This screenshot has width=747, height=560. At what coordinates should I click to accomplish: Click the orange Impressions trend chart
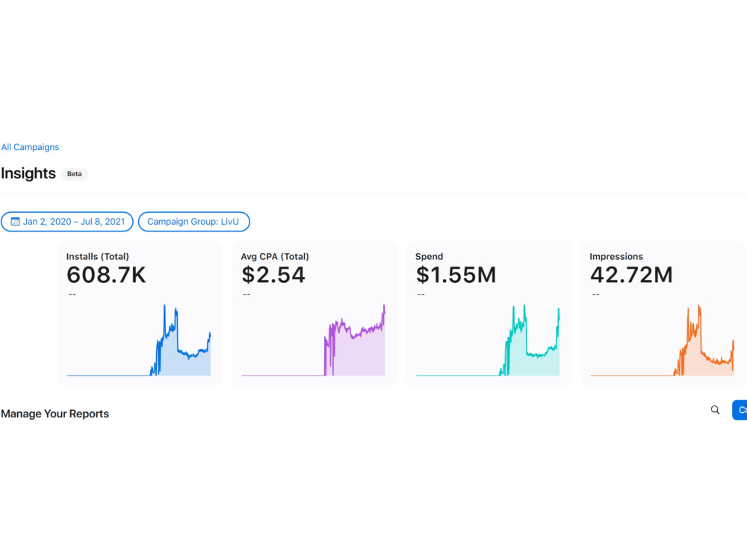(662, 340)
